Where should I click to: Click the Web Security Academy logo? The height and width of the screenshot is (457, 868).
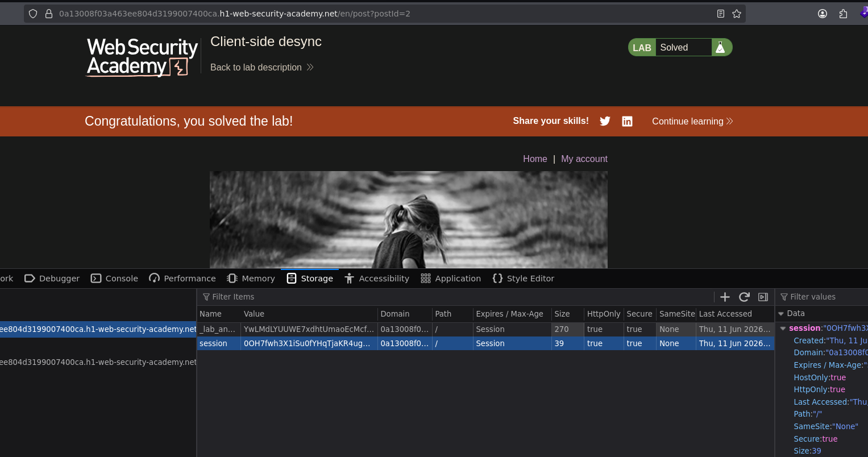click(142, 57)
